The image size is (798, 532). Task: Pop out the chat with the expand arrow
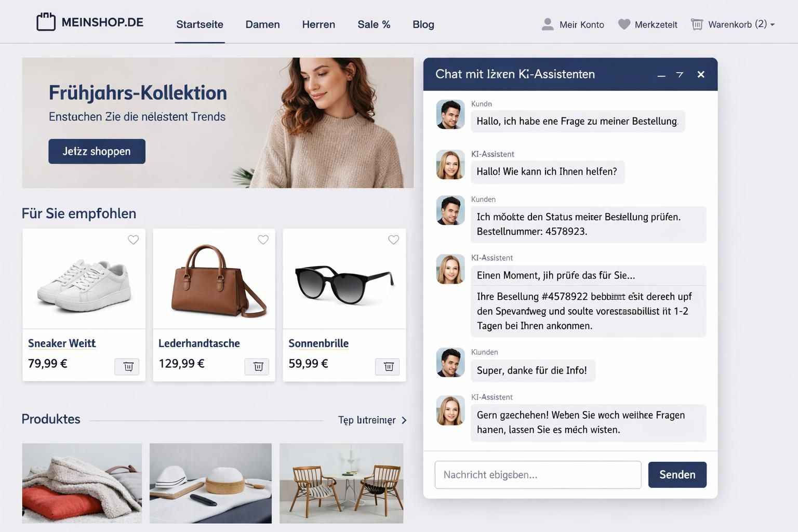tap(680, 74)
